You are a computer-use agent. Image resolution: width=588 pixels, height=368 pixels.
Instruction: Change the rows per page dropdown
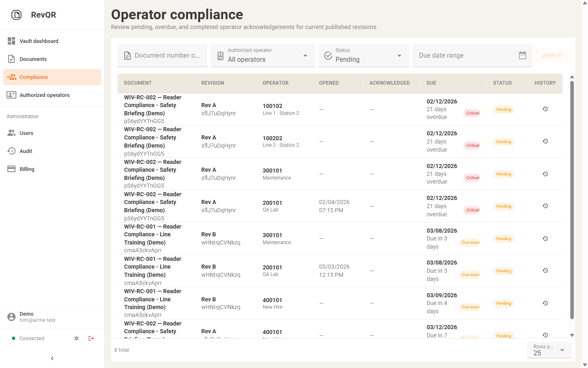coord(549,350)
